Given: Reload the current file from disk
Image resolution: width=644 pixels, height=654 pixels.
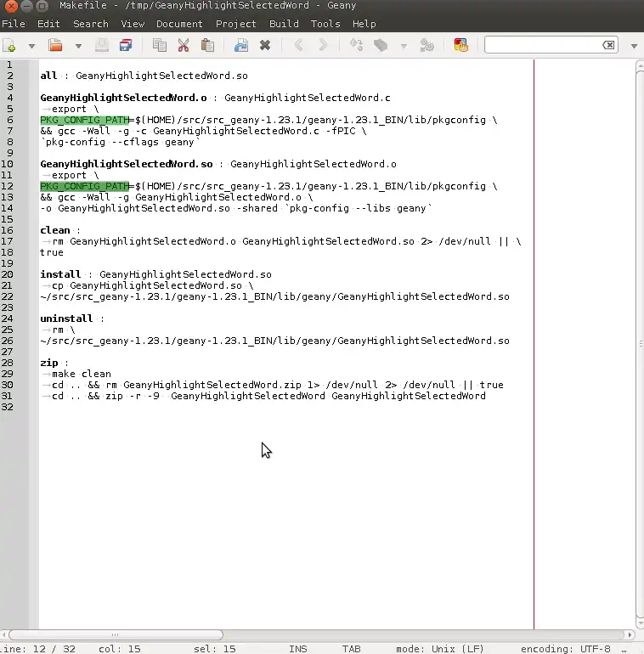Looking at the screenshot, I should tap(241, 45).
